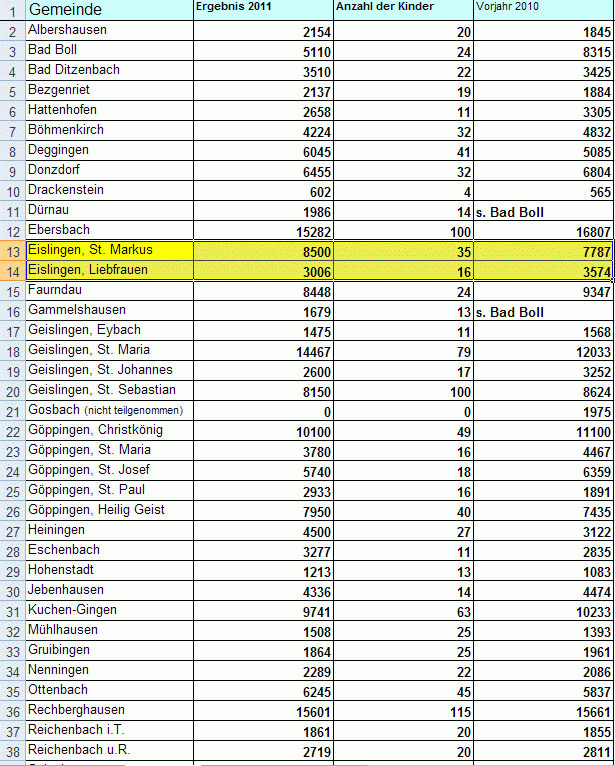Click the Vorjahr 2010 header cell

pos(543,10)
